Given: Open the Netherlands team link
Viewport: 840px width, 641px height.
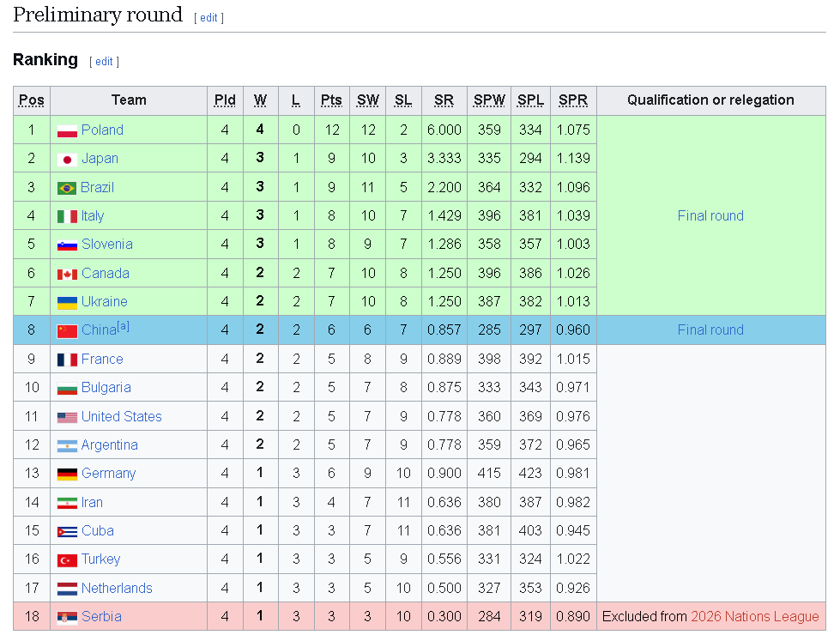Looking at the screenshot, I should click(x=117, y=588).
